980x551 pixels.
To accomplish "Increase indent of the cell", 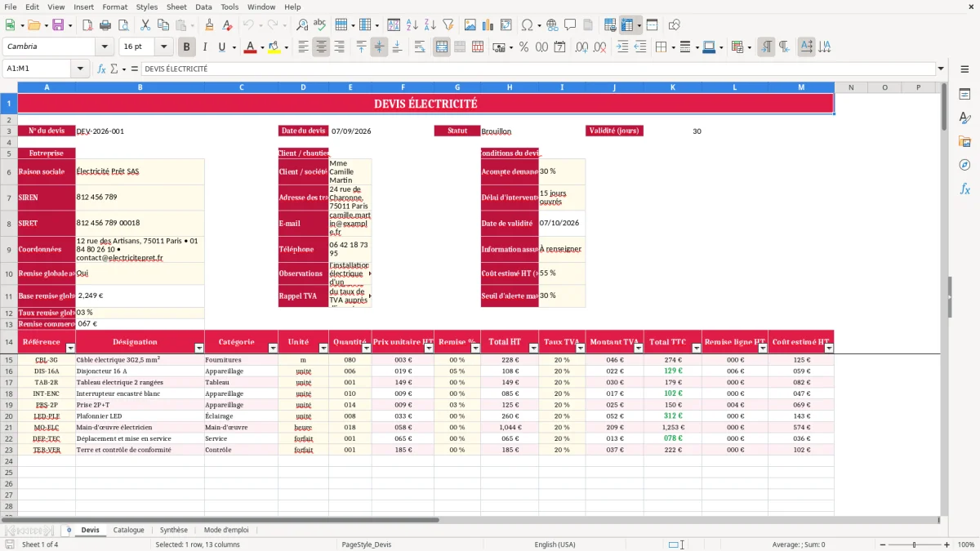I will 622,47.
